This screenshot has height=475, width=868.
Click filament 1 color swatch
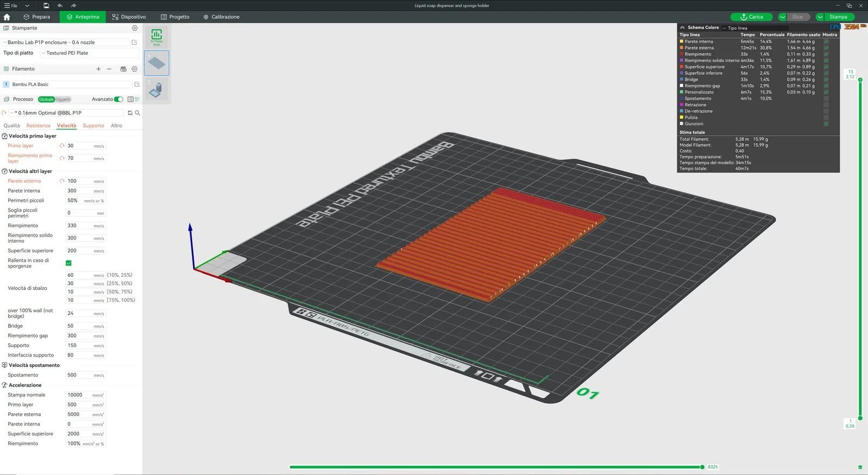[6, 85]
